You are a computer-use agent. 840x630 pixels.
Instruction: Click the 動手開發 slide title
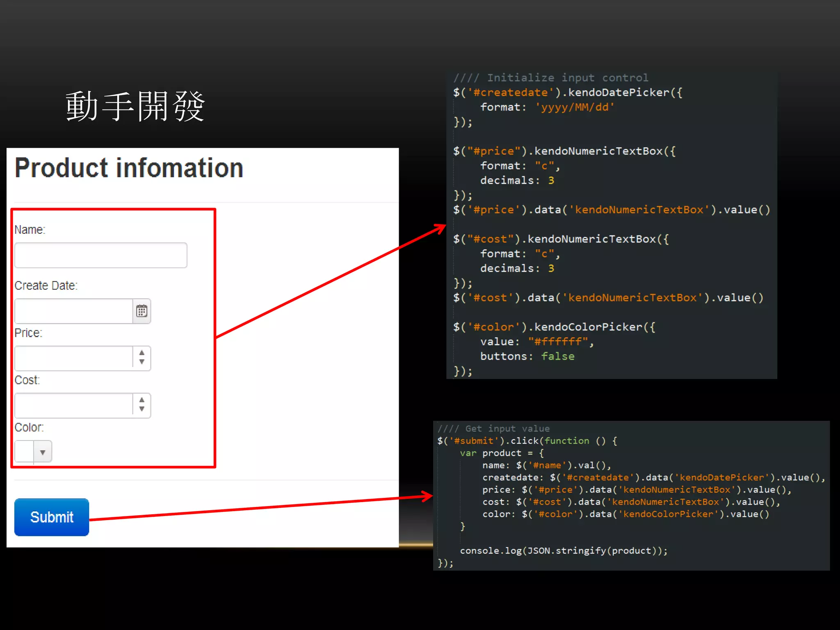point(135,107)
